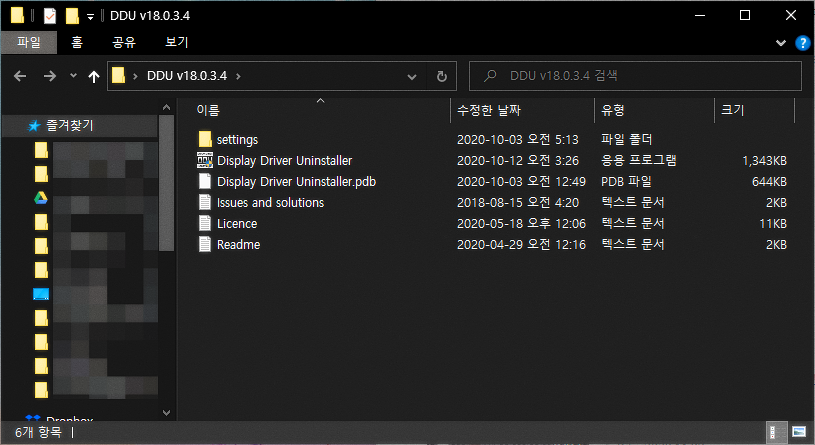Open help with the question mark icon
This screenshot has width=815, height=445.
[x=803, y=43]
